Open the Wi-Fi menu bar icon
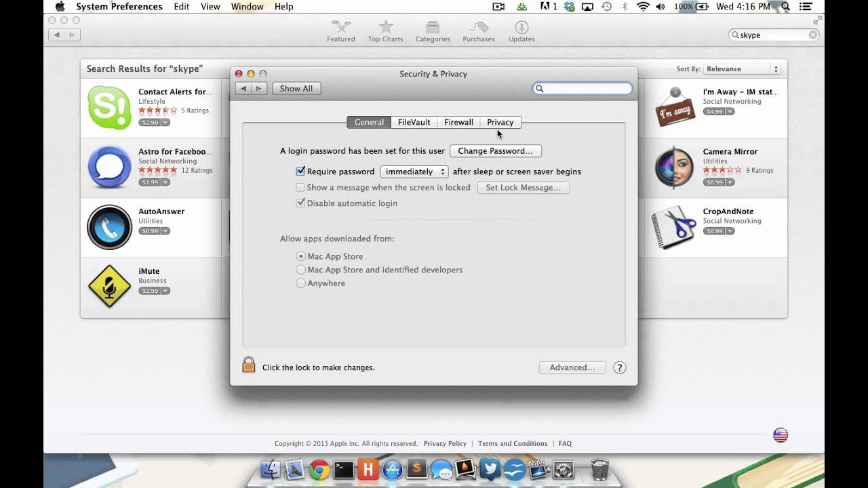The height and width of the screenshot is (488, 868). click(643, 7)
